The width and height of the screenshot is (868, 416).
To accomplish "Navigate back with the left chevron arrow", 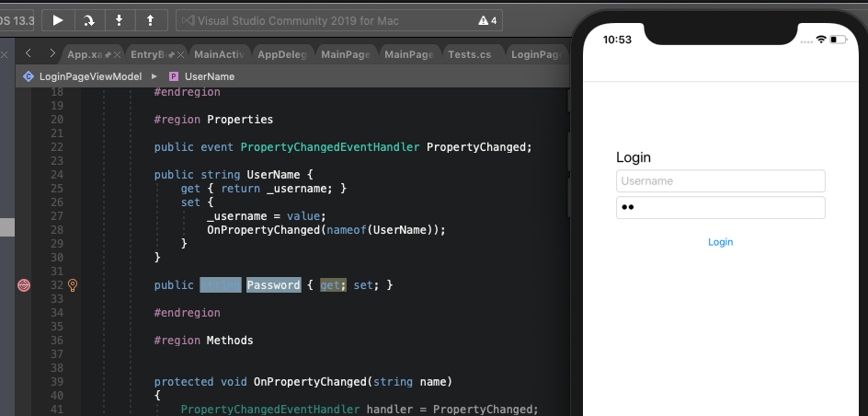I will [29, 53].
